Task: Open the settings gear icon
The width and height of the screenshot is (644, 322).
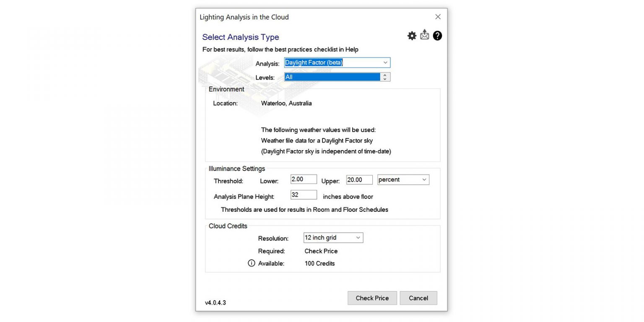Action: (x=411, y=36)
